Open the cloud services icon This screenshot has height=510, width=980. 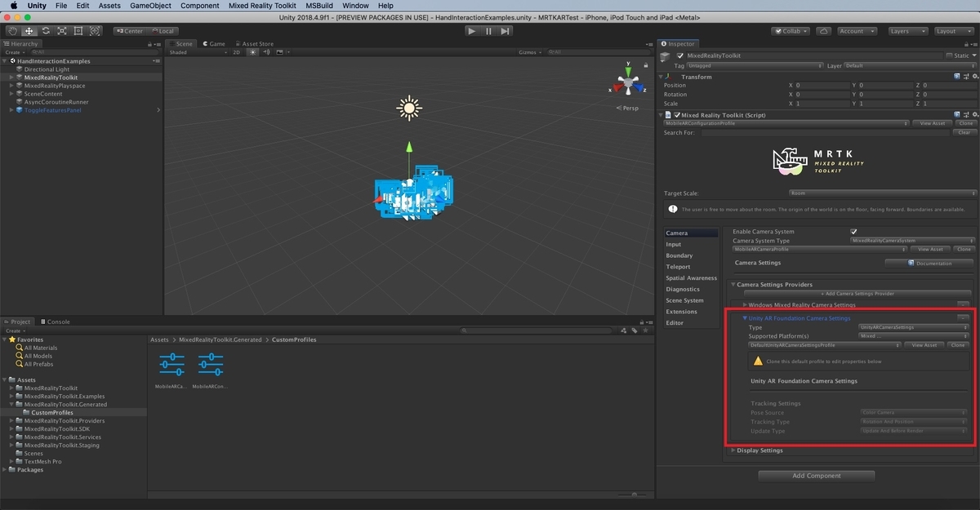pyautogui.click(x=824, y=31)
